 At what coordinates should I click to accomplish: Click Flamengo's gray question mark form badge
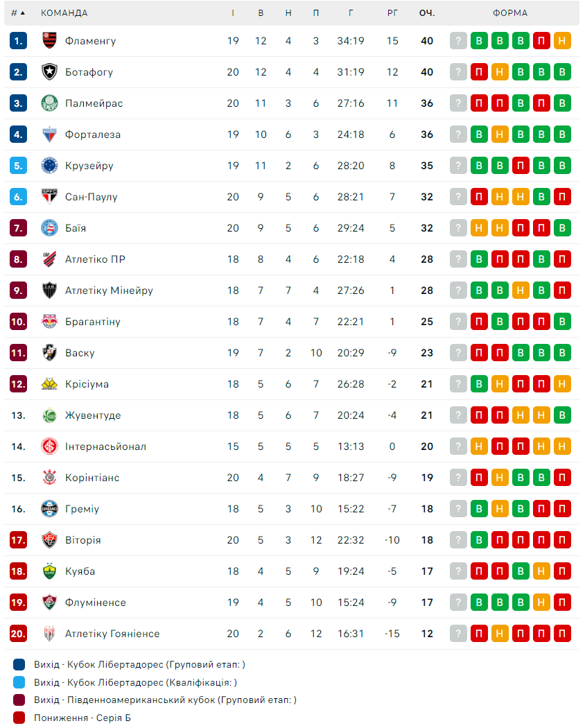[458, 41]
